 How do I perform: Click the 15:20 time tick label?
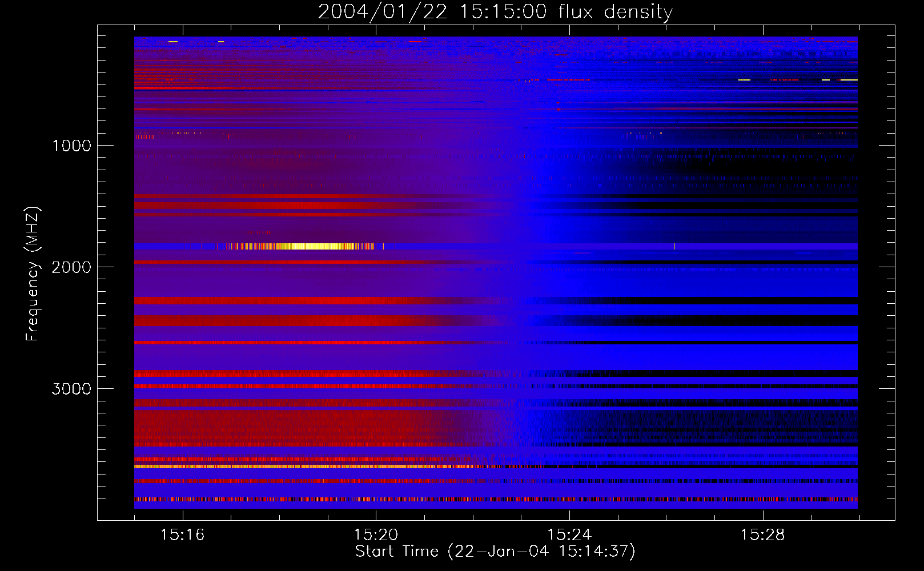(x=376, y=535)
